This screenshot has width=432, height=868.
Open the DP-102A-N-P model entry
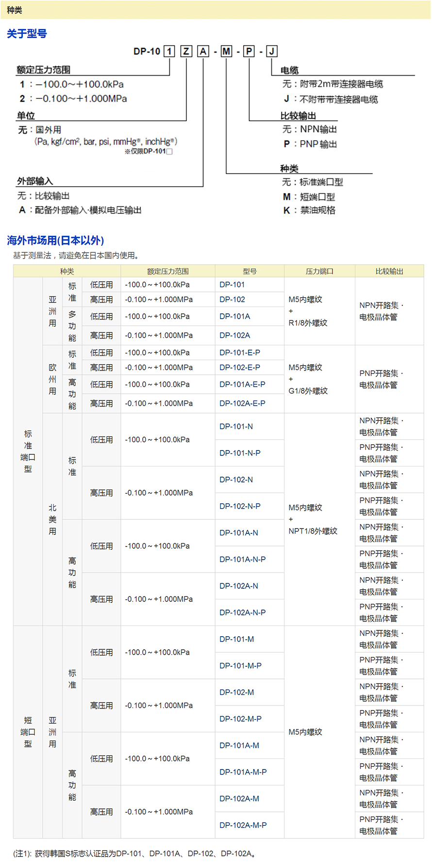pyautogui.click(x=242, y=612)
